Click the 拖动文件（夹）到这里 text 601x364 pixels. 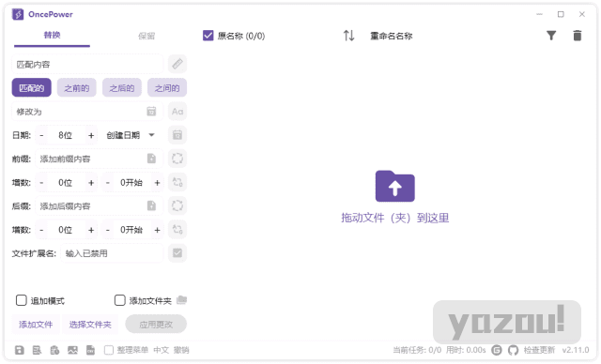click(x=395, y=218)
